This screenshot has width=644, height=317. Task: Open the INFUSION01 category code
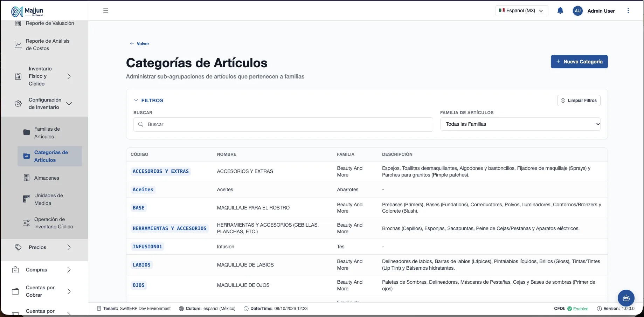click(x=147, y=247)
